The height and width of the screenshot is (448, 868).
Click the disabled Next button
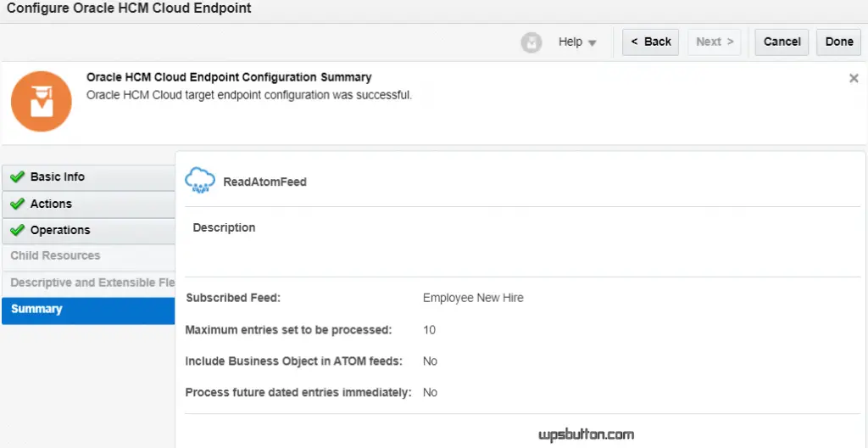click(x=714, y=42)
